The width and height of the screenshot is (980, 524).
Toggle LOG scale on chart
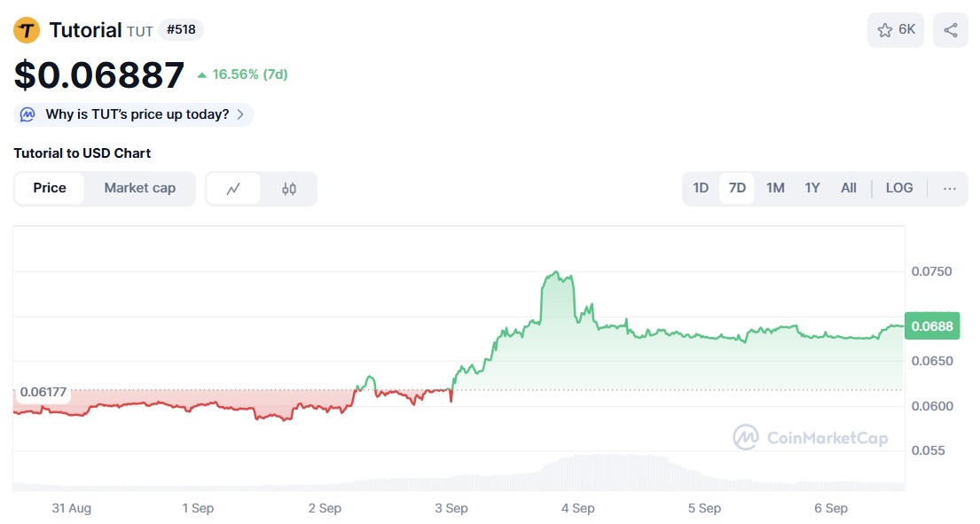pos(898,188)
